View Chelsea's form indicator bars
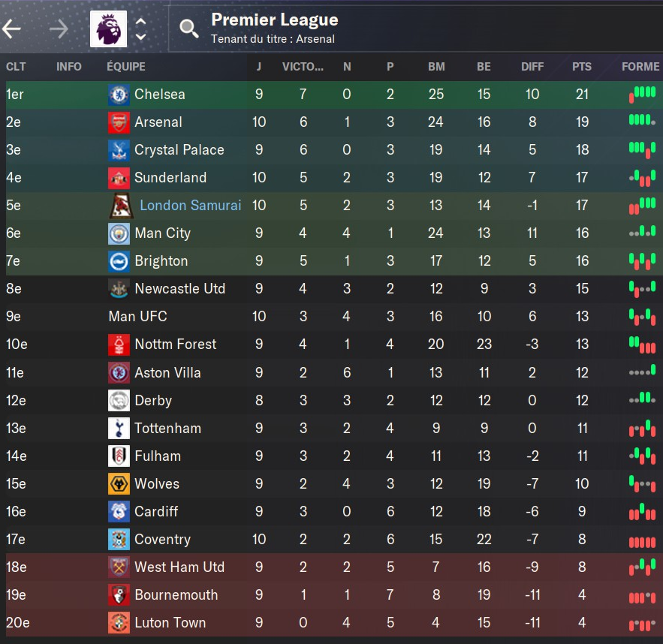663x644 pixels. click(642, 95)
